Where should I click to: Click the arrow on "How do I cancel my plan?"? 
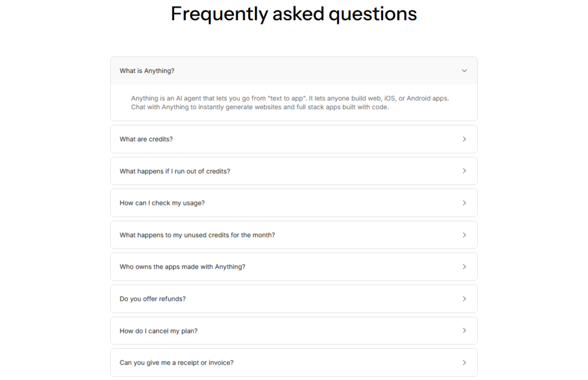(x=465, y=331)
